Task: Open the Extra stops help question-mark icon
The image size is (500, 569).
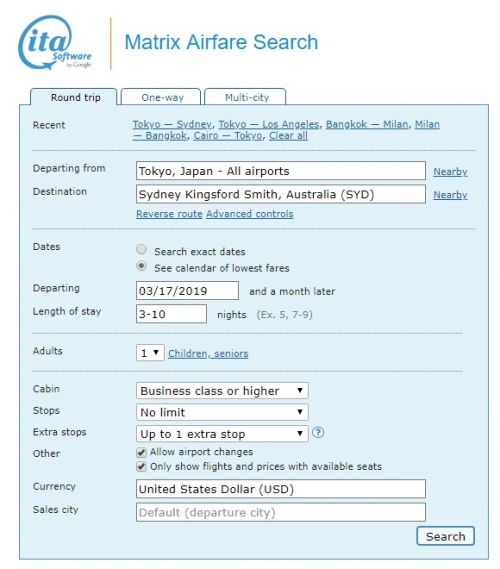Action: coord(318,433)
